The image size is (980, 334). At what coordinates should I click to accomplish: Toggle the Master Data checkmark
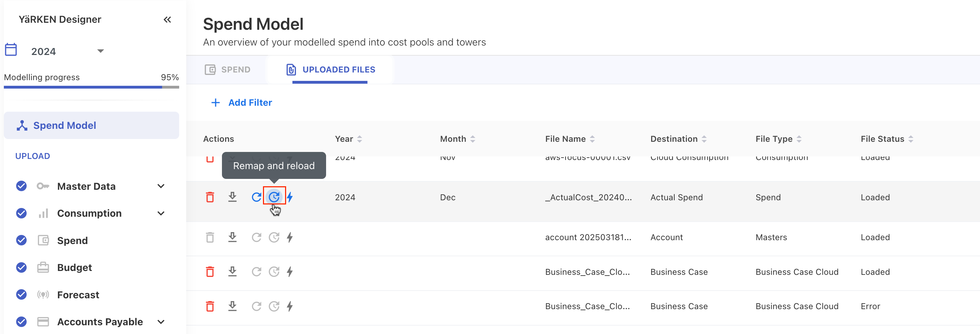tap(21, 186)
